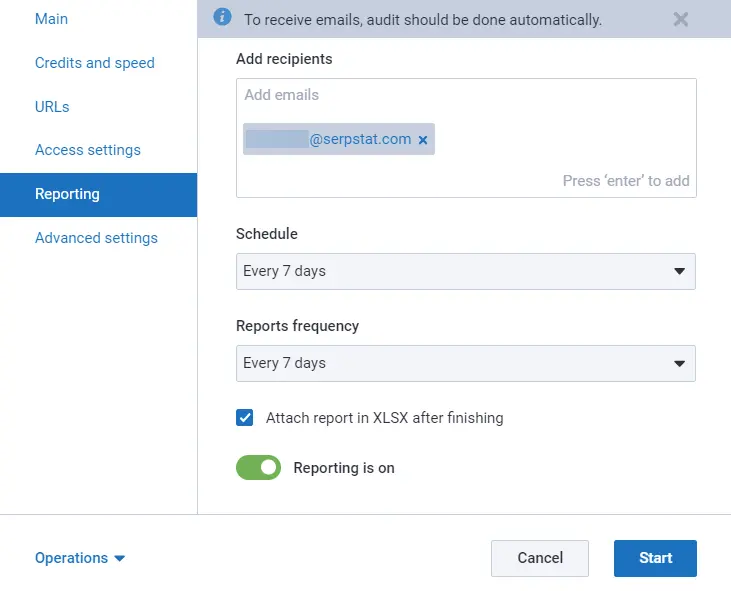Turn off the Reporting toggle switch

pyautogui.click(x=258, y=468)
